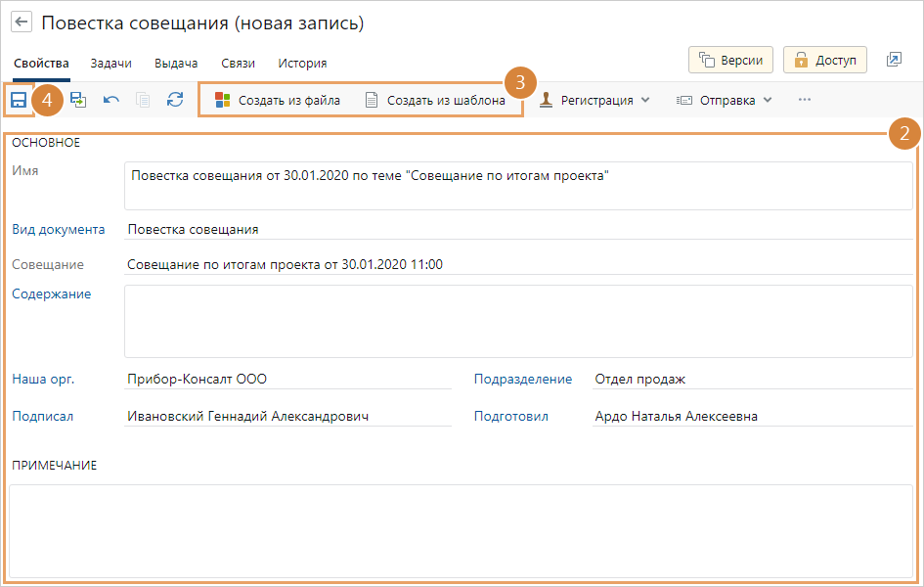Expand the Отправка dropdown
Image resolution: width=924 pixels, height=587 pixels.
coord(725,100)
